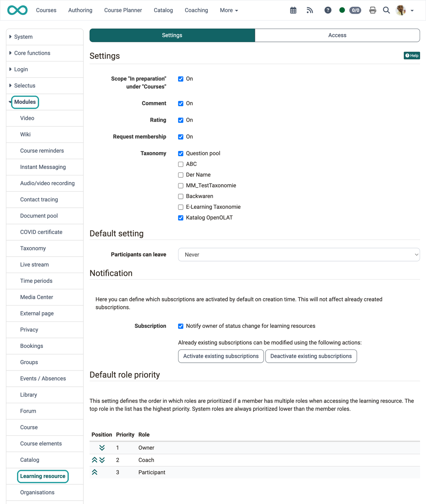The height and width of the screenshot is (504, 426).
Task: Open Contact tracing module
Action: pyautogui.click(x=45, y=200)
